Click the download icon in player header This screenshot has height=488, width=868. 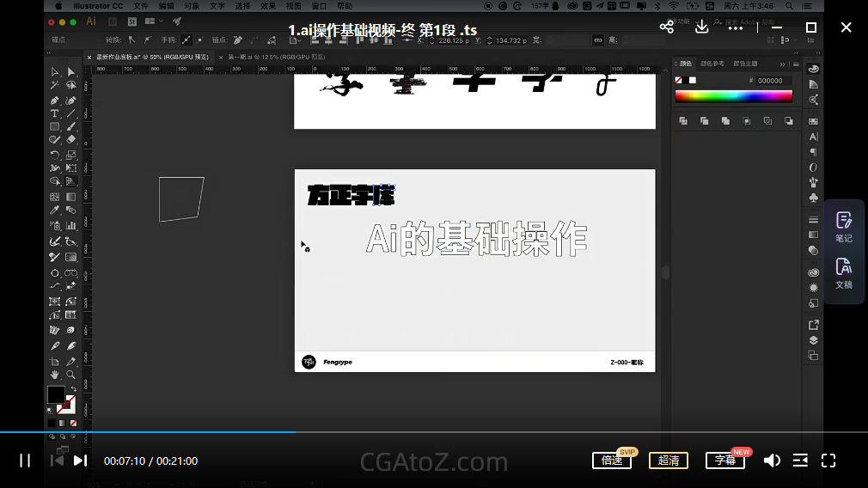tap(701, 27)
